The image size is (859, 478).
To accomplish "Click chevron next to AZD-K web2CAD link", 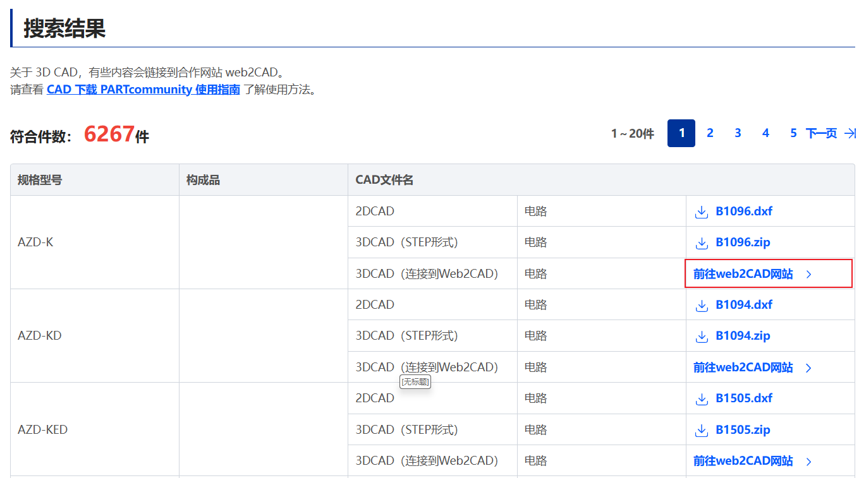I will click(x=809, y=274).
